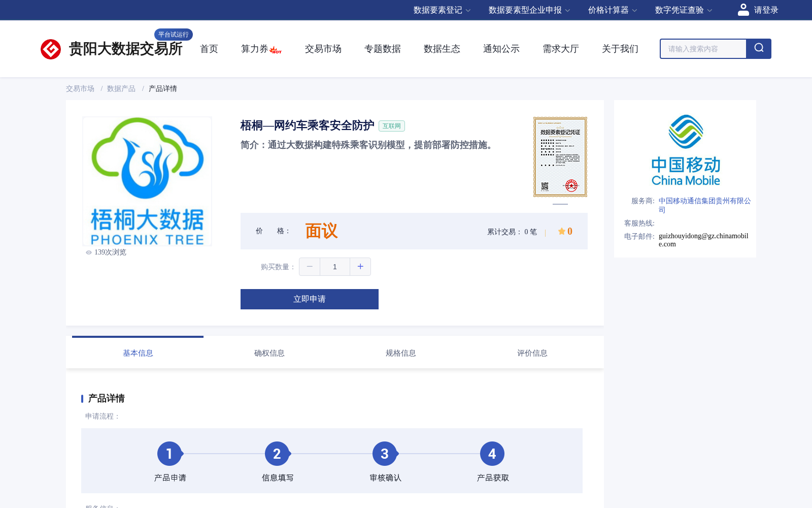Click the 互联网 category tag
Viewport: 812px width, 508px height.
click(x=392, y=126)
